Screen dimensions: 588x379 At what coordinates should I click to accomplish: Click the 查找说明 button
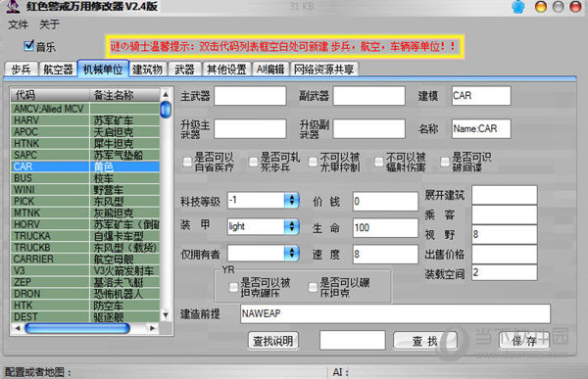273,341
